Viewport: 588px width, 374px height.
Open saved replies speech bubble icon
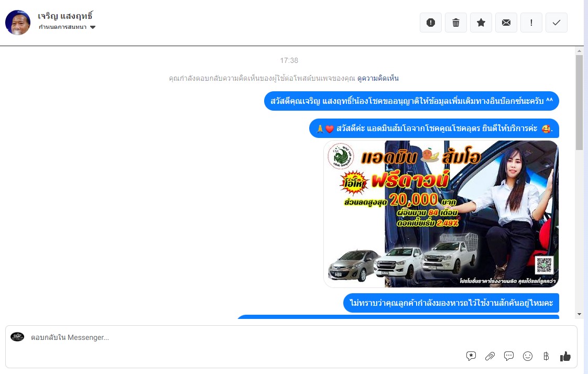pyautogui.click(x=509, y=356)
